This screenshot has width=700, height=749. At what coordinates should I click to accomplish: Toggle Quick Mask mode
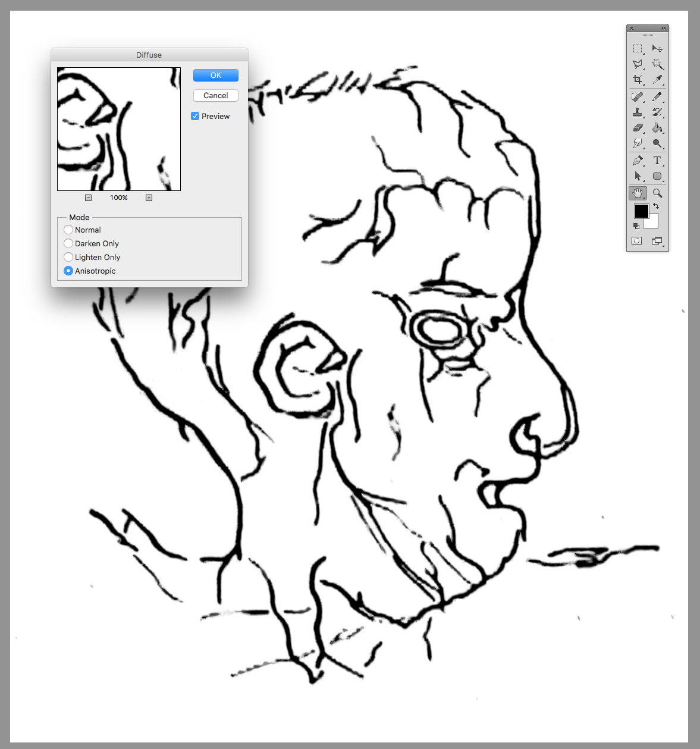coord(637,241)
